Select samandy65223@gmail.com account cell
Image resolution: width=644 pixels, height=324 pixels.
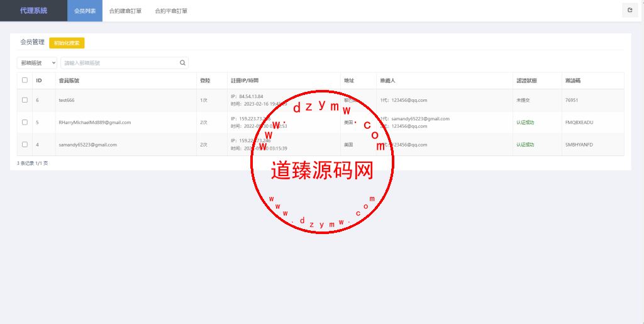[x=88, y=145]
